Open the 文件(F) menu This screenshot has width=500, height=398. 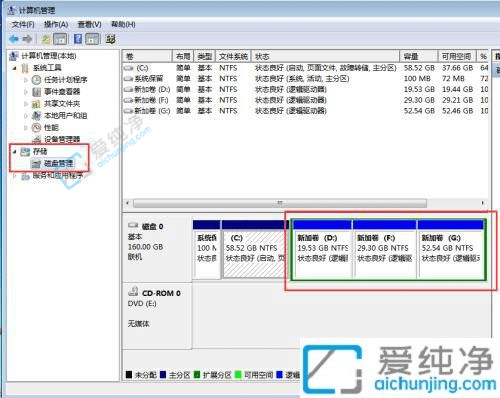click(23, 25)
